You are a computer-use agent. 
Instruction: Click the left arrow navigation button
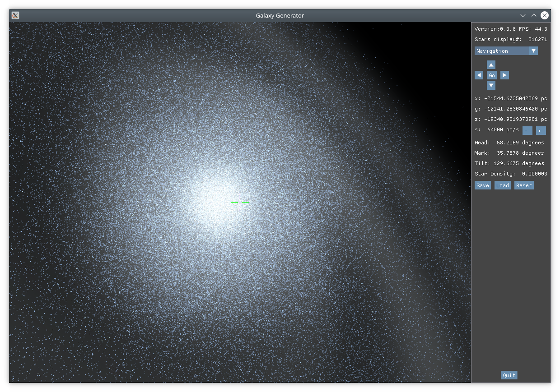[479, 75]
